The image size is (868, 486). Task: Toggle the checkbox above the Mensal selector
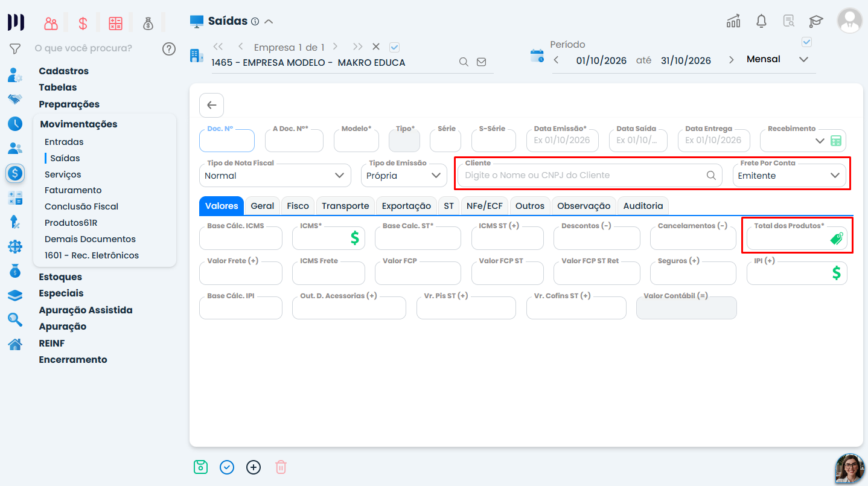coord(806,42)
